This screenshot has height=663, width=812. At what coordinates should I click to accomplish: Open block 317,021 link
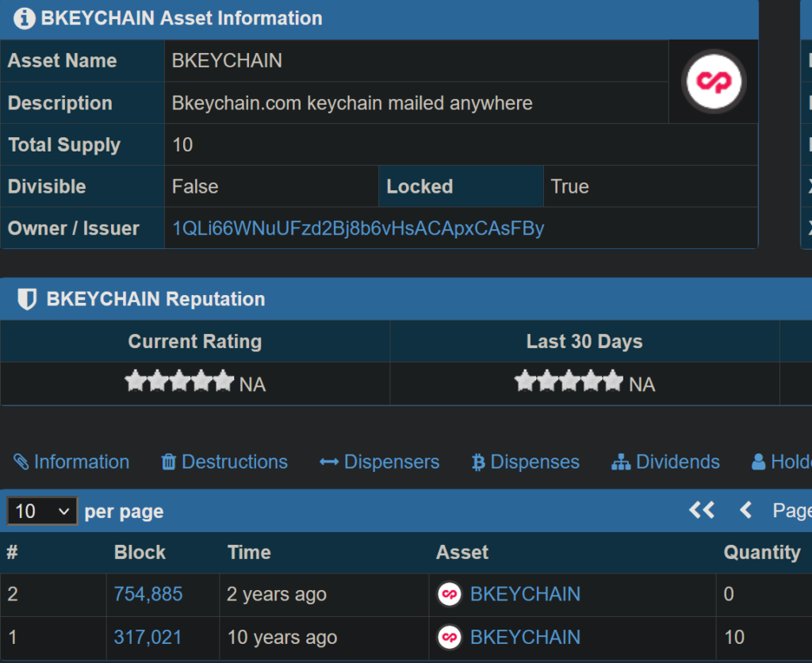pyautogui.click(x=147, y=637)
